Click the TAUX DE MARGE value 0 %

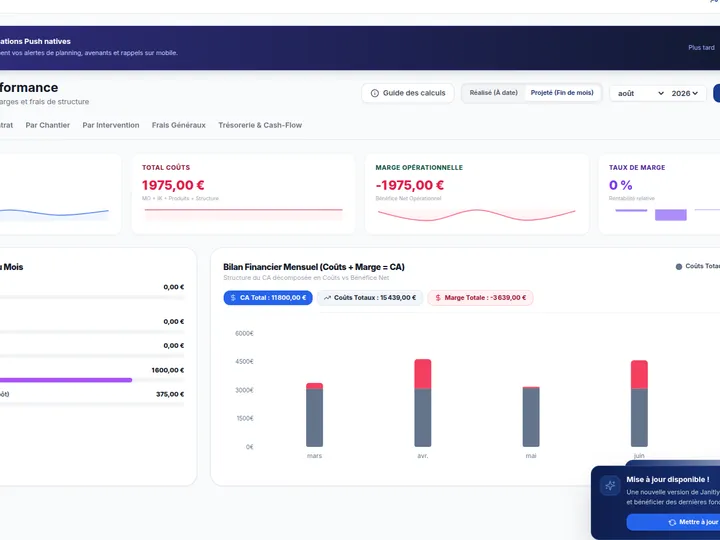[620, 185]
